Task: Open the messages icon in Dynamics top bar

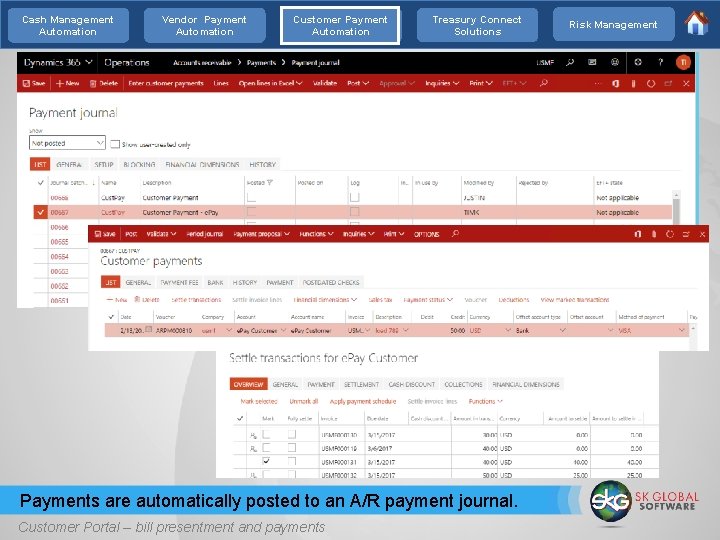Action: [x=592, y=62]
